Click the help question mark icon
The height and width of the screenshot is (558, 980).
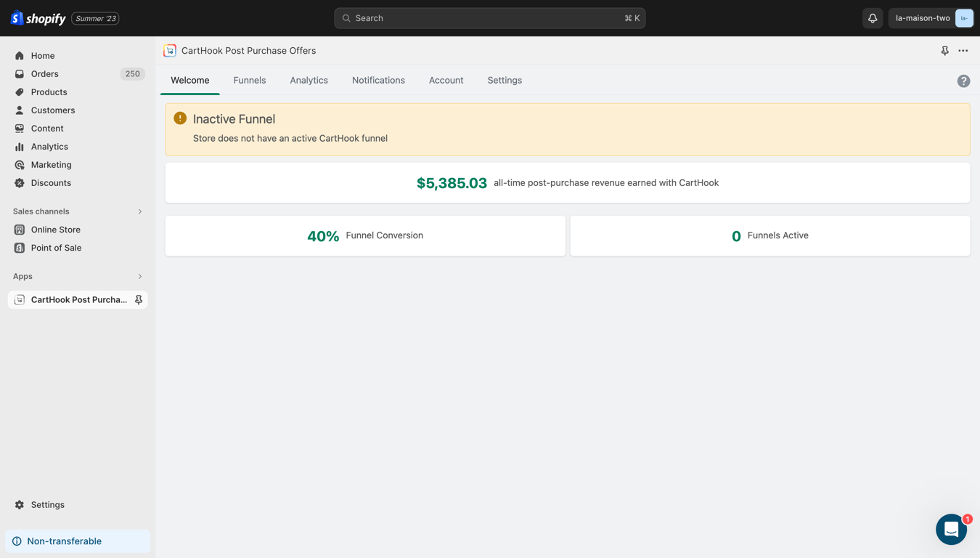tap(963, 81)
